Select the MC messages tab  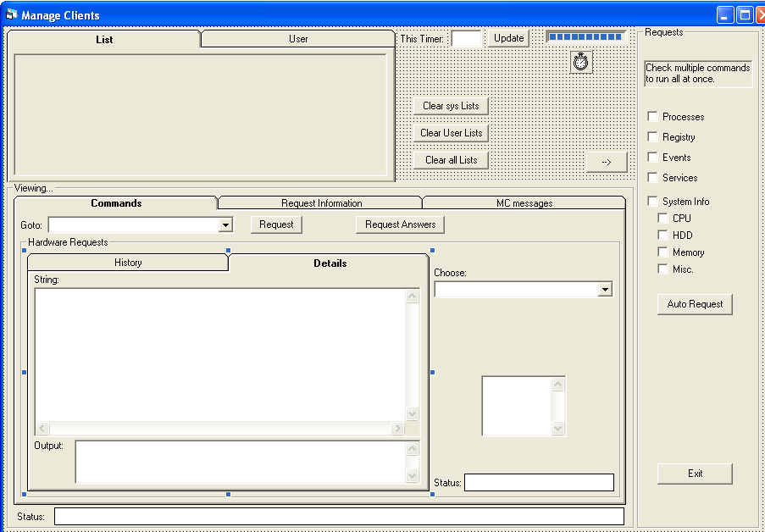click(524, 203)
